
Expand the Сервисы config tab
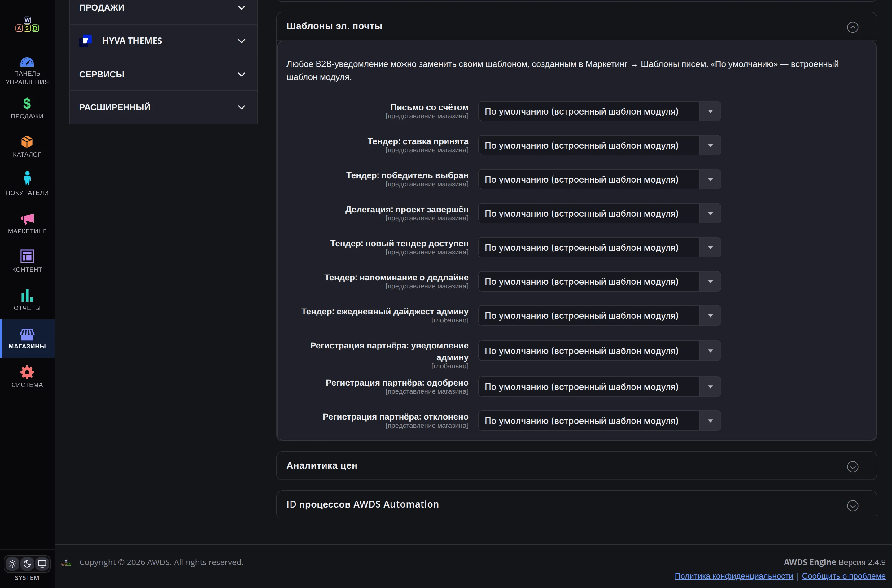(163, 74)
